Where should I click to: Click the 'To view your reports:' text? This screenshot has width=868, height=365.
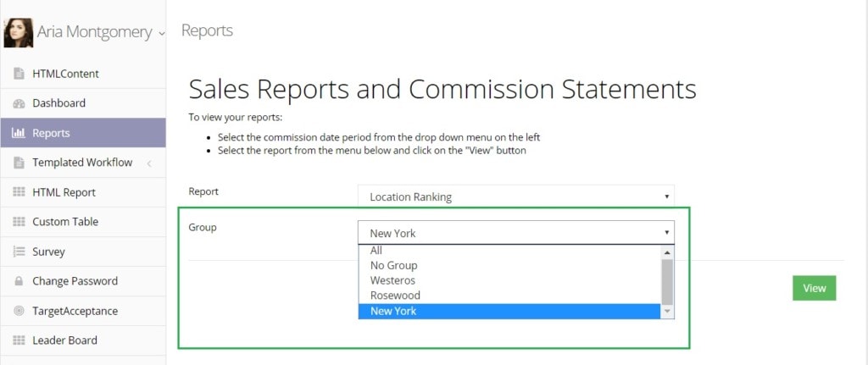(236, 118)
